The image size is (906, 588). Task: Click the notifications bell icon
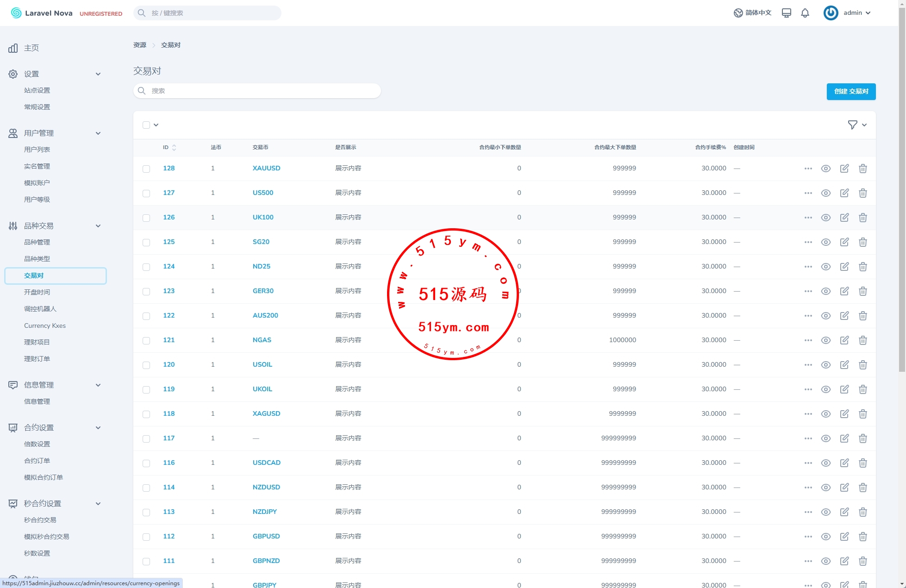tap(805, 13)
